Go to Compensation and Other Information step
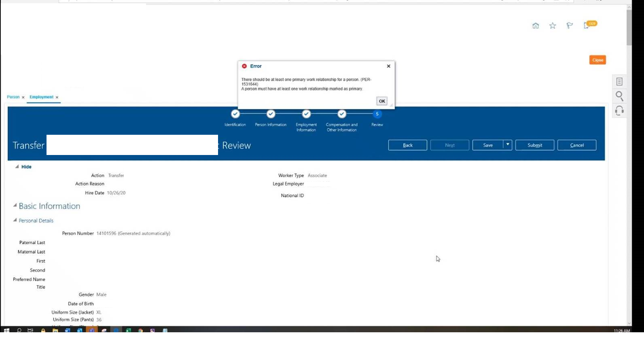 point(342,114)
